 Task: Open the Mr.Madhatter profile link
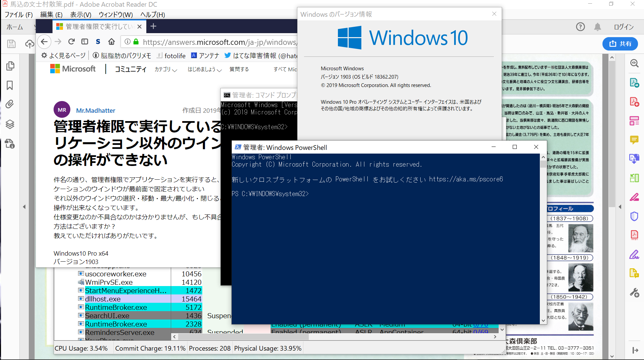pos(95,110)
